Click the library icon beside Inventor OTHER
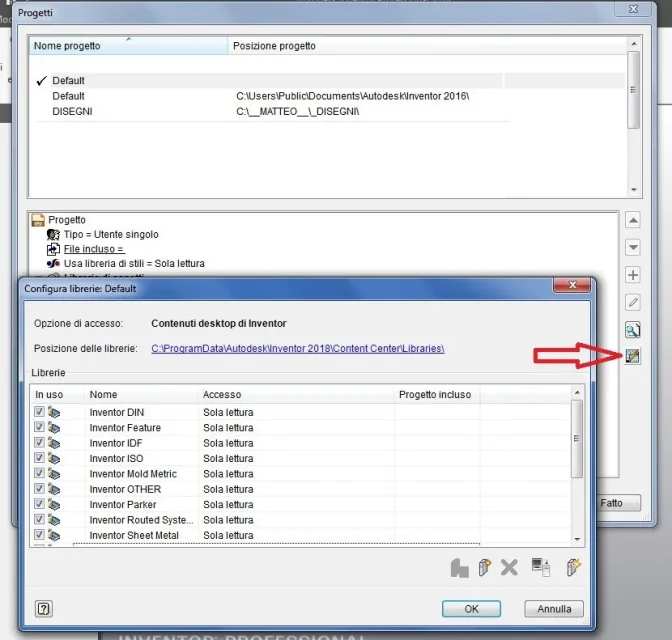The height and width of the screenshot is (640, 672). pyautogui.click(x=54, y=489)
